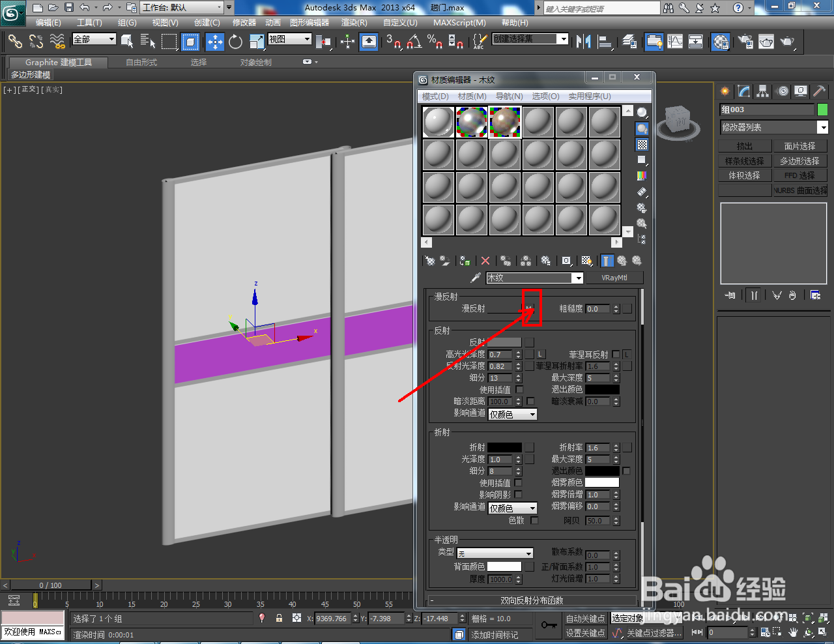Toggle checkered Background icon beside sample slots

pyautogui.click(x=642, y=145)
